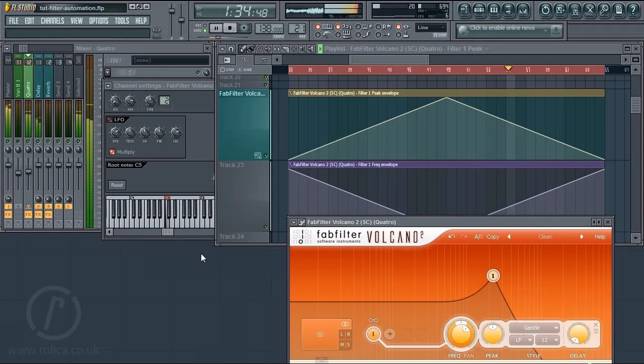The height and width of the screenshot is (364, 644).
Task: Mute Track 21 in the Playlist
Action: (x=266, y=85)
